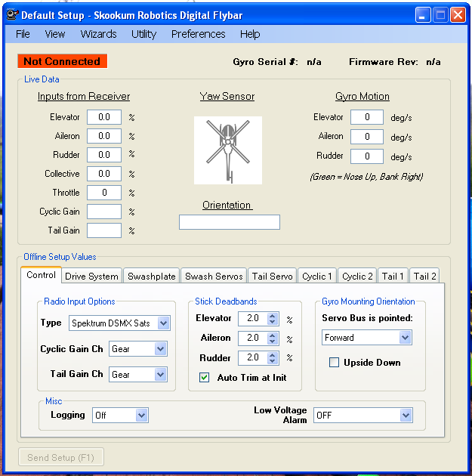Click the Gyro Motion heading
Image resolution: width=472 pixels, height=476 pixels.
click(362, 96)
